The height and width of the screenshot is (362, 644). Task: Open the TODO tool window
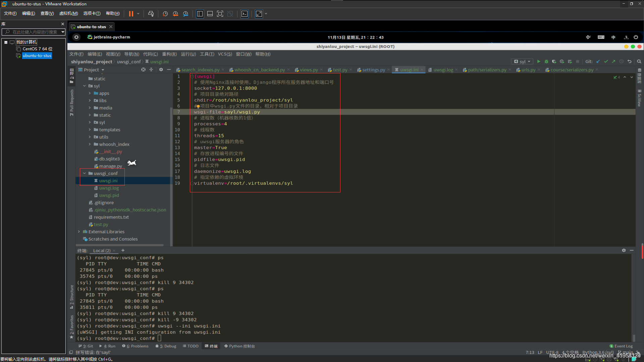(x=193, y=346)
